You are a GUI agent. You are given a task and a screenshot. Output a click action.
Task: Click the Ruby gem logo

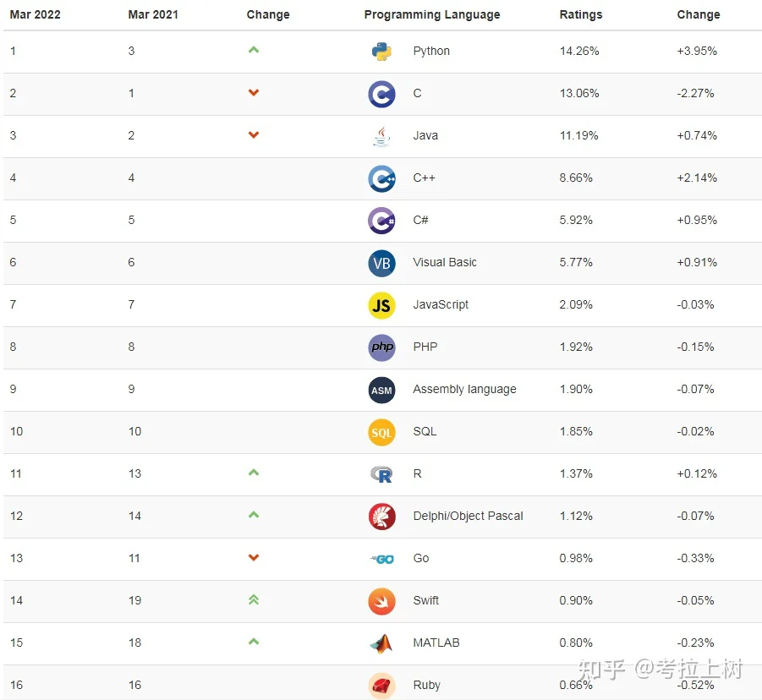click(x=381, y=686)
